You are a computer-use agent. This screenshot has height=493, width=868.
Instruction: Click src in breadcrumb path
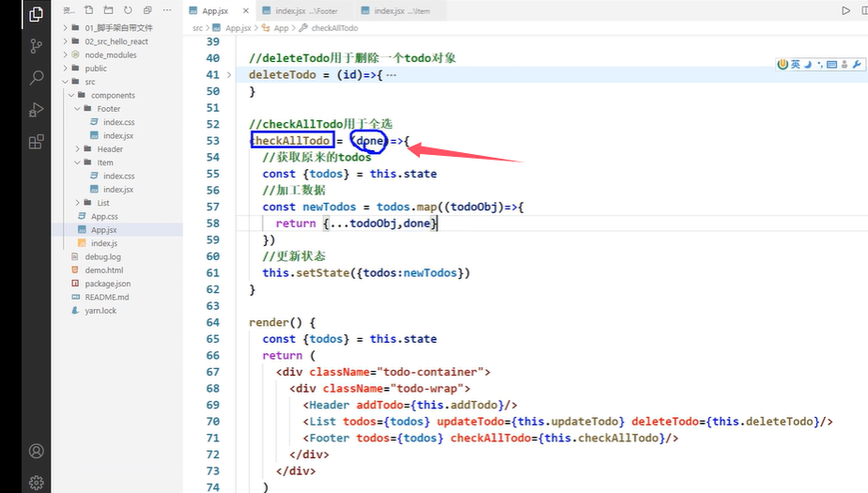tap(197, 27)
